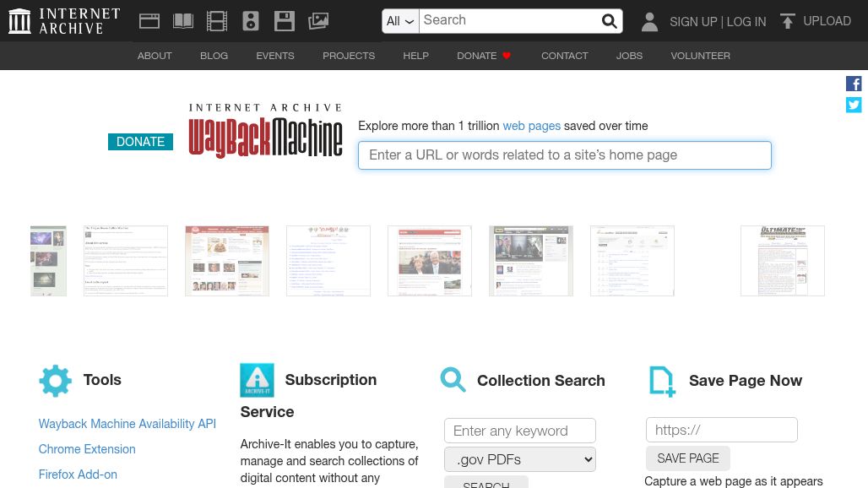Open the Chrome Extension link
868x488 pixels.
87,449
